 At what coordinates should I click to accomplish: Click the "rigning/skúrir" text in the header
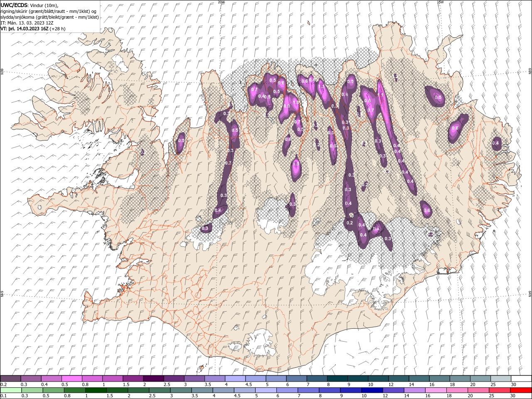[15, 11]
